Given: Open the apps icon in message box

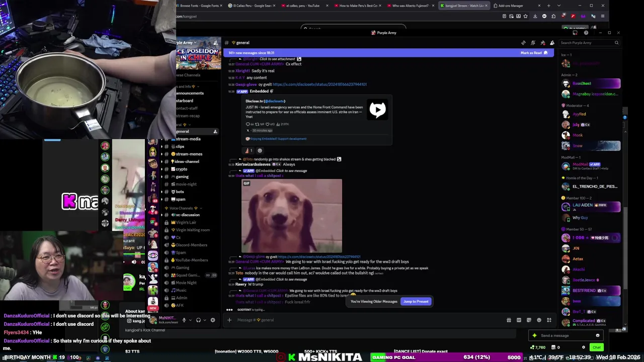Looking at the screenshot, I should (549, 320).
